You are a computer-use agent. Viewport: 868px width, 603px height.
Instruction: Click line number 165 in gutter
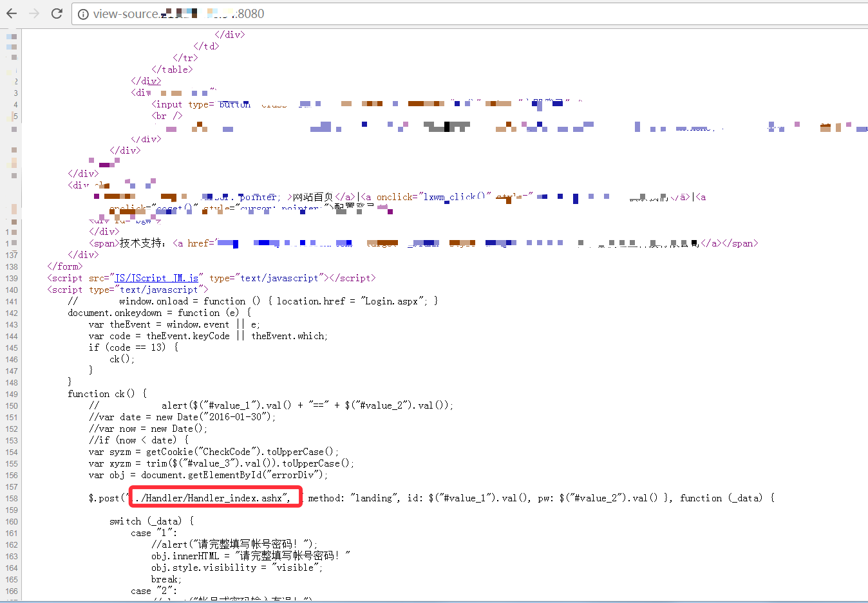point(12,580)
